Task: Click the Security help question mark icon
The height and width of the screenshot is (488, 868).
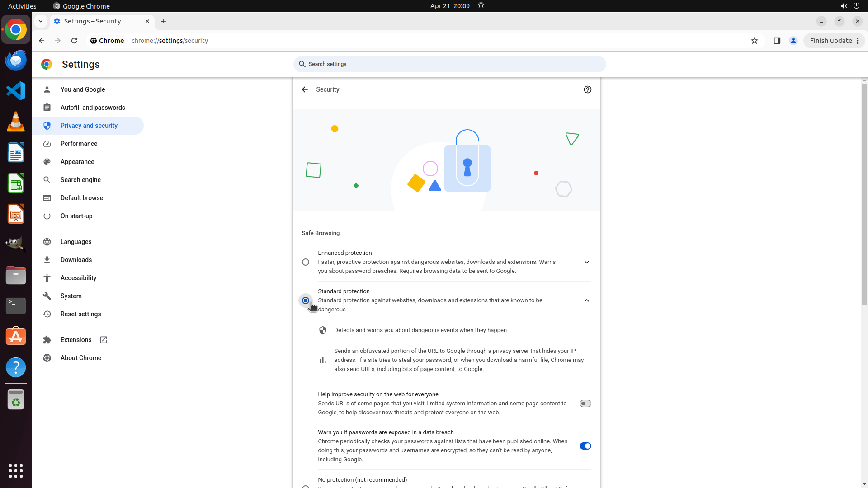Action: click(x=587, y=89)
